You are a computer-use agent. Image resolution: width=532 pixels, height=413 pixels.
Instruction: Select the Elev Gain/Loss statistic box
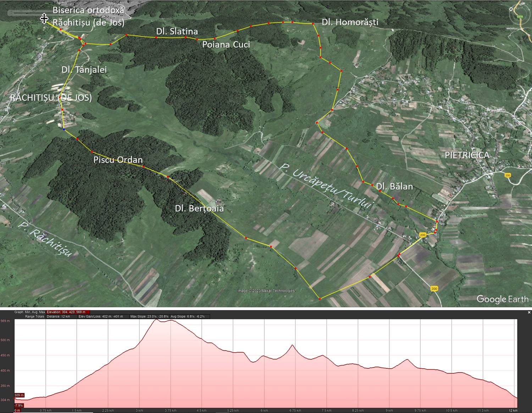click(103, 316)
